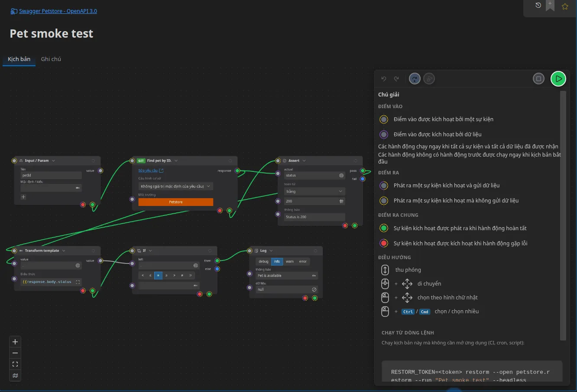Click the RESTORM_TOKEN command line code block

click(472, 372)
